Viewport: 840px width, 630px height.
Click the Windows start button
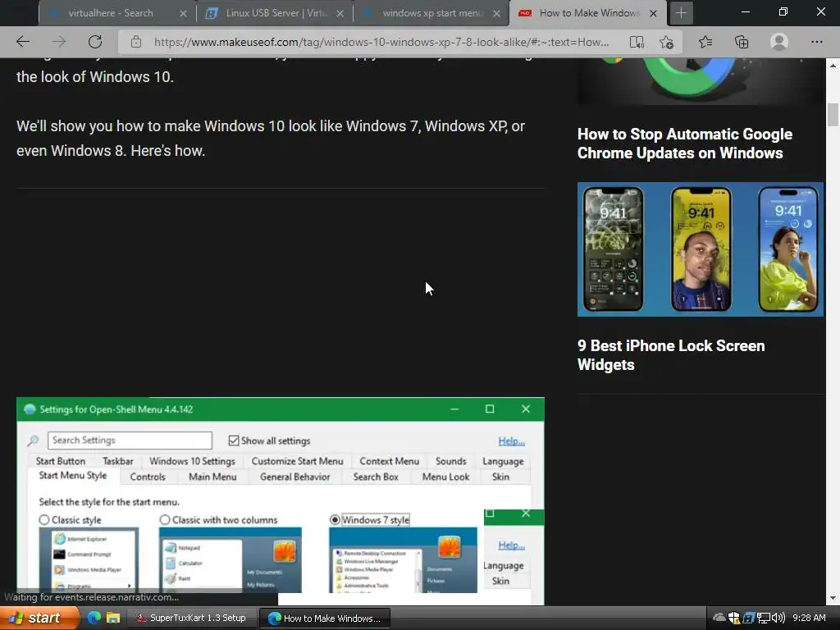[x=39, y=618]
